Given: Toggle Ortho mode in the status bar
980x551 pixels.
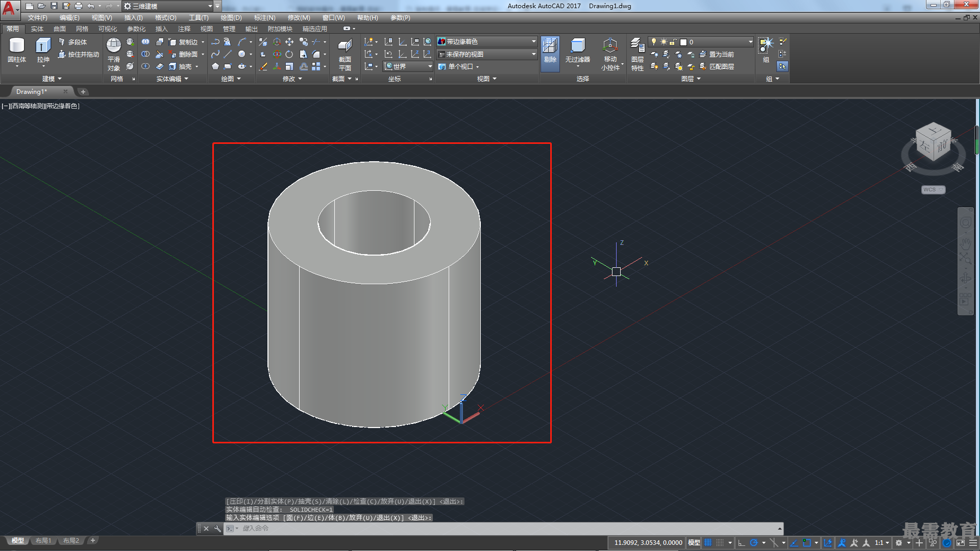Looking at the screenshot, I should 742,543.
